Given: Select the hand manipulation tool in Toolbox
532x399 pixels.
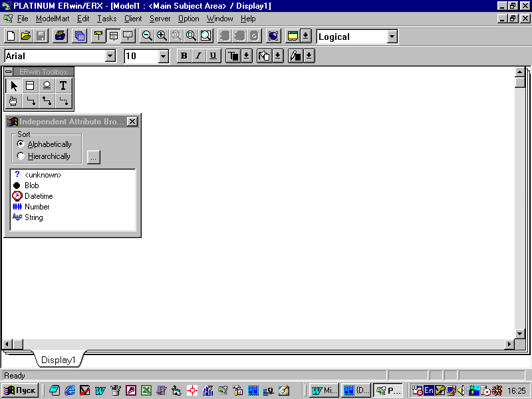Looking at the screenshot, I should click(13, 101).
